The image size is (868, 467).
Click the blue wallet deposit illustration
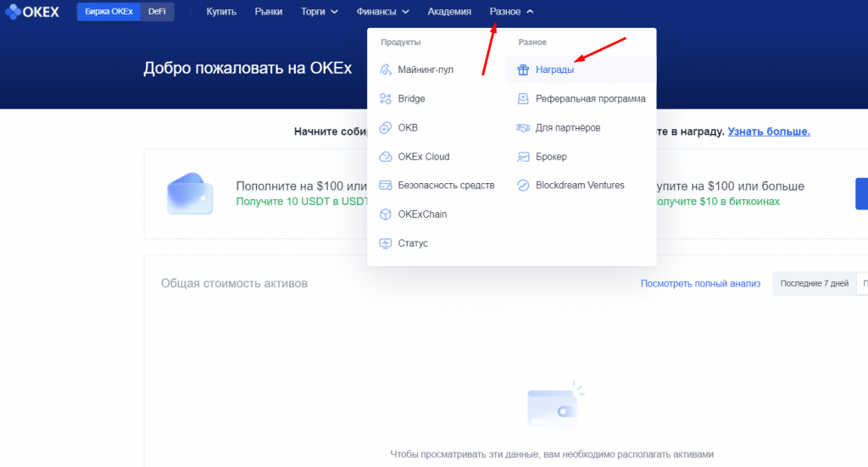pyautogui.click(x=190, y=193)
